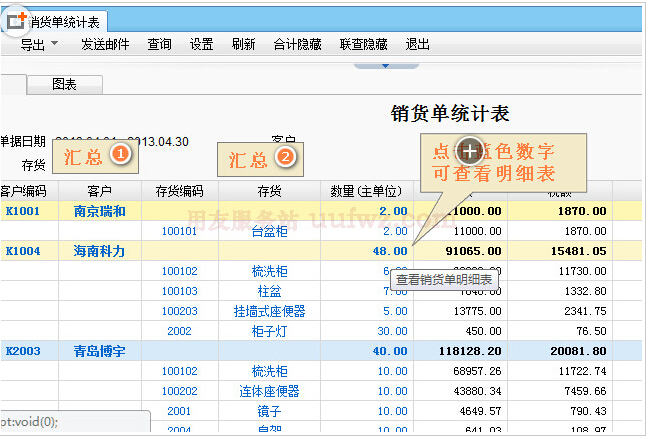Viewport: 648px width, 439px height.
Task: Click amount 91065.00 in the K1004 row
Action: [x=474, y=251]
